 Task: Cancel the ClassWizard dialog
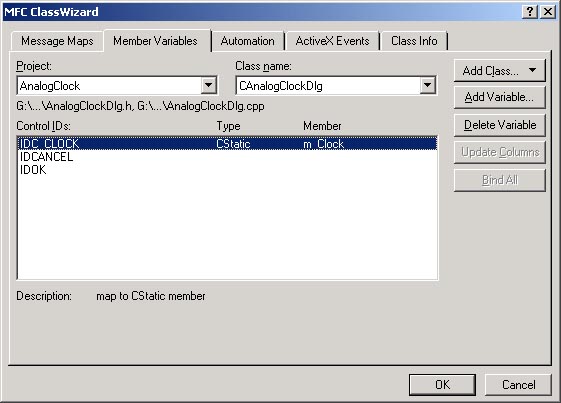click(x=518, y=385)
